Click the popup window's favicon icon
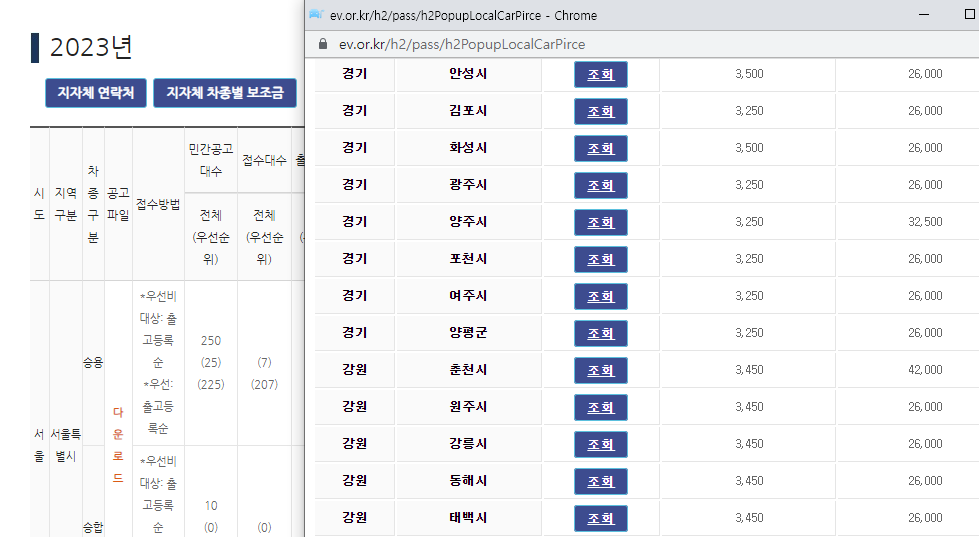979x537 pixels. (316, 14)
